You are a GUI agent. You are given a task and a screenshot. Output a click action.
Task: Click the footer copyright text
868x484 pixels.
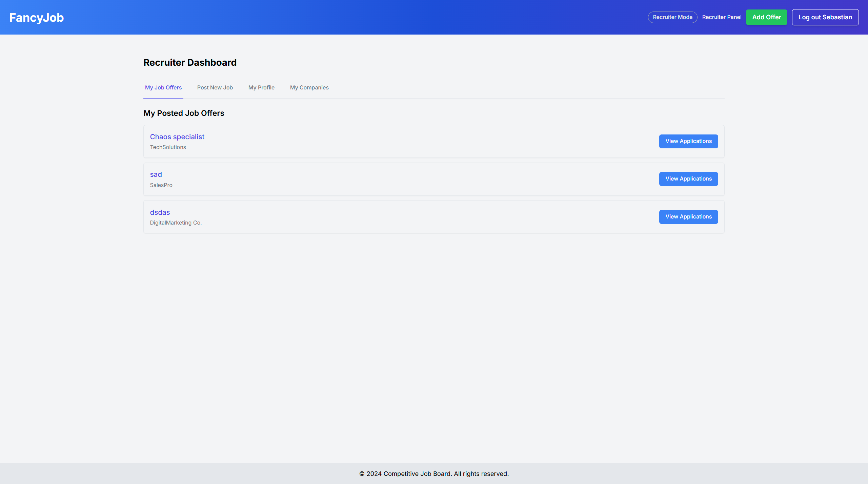point(434,474)
